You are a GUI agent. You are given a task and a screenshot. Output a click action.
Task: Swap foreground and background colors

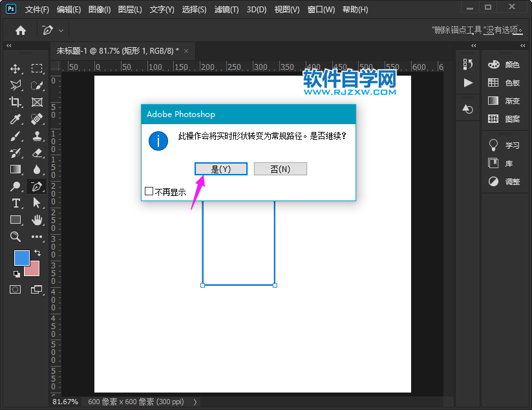[x=37, y=252]
